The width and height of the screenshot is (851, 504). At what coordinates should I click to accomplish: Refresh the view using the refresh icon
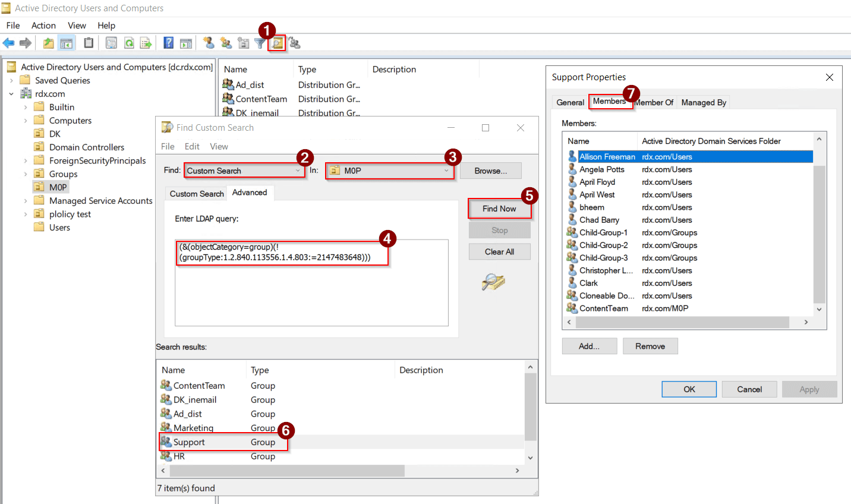130,42
